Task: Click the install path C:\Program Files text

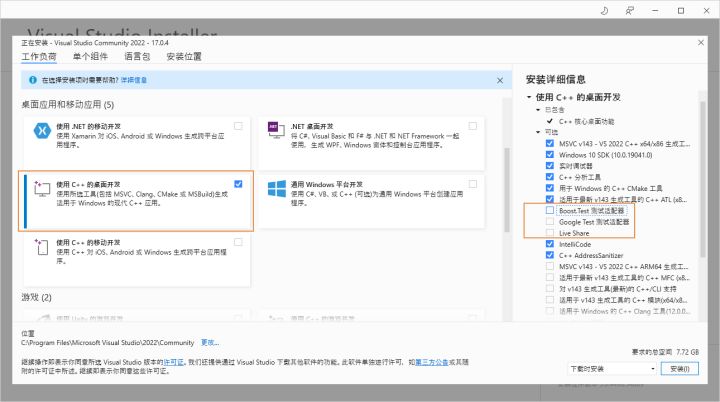Action: (x=107, y=343)
